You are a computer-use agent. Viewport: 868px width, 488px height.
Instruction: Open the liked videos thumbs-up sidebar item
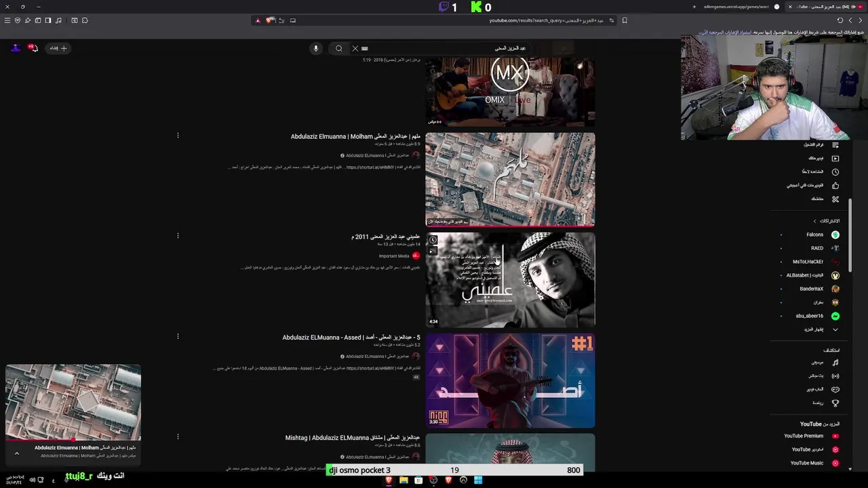(x=813, y=185)
